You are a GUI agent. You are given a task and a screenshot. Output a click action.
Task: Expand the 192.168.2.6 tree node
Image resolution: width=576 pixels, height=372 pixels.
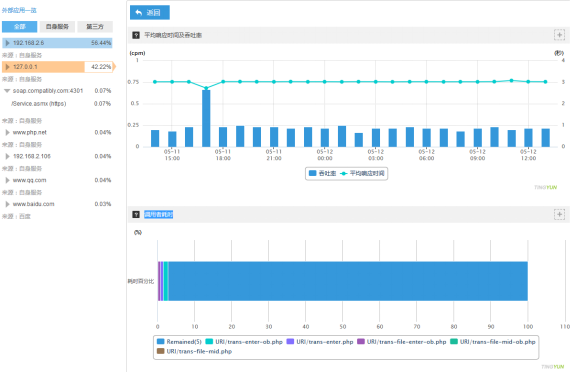pyautogui.click(x=7, y=43)
